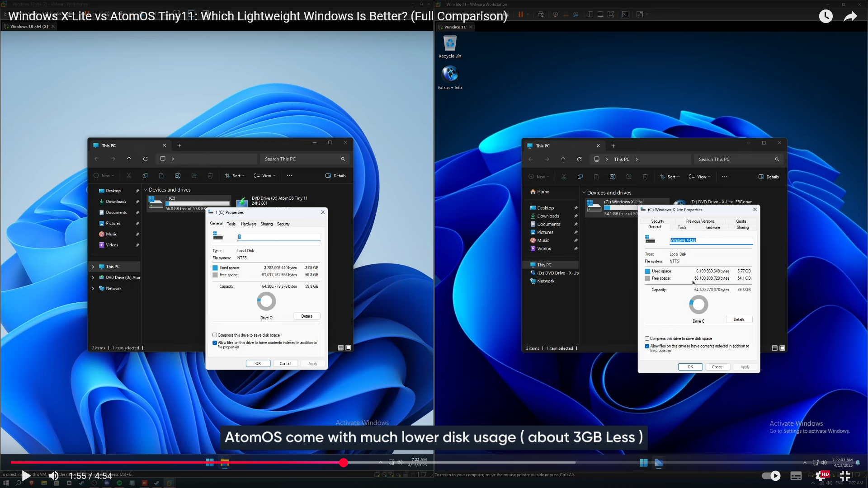Exit full screen mode icon
The height and width of the screenshot is (488, 868).
(x=844, y=475)
